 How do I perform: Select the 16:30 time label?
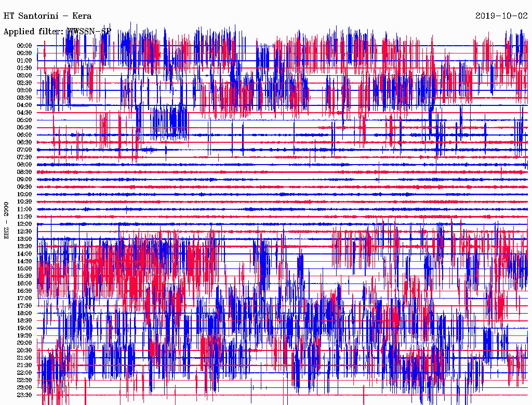point(24,291)
